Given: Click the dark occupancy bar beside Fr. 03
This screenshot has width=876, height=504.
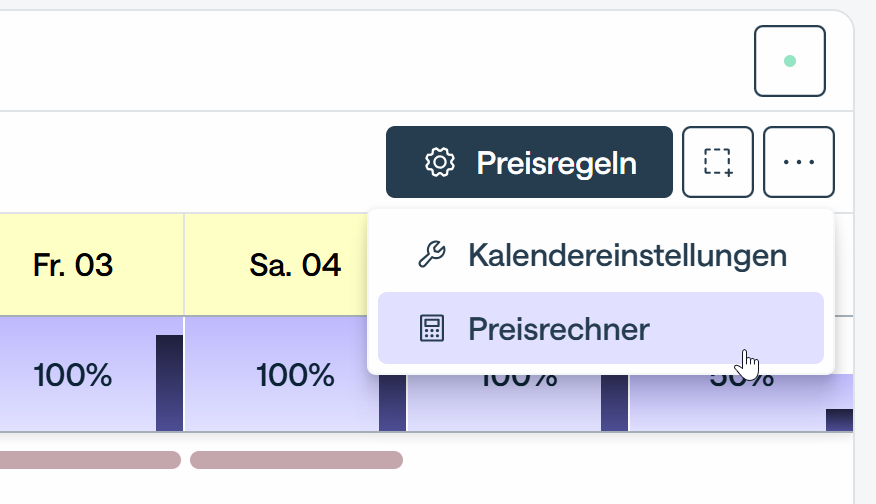Looking at the screenshot, I should (x=170, y=383).
